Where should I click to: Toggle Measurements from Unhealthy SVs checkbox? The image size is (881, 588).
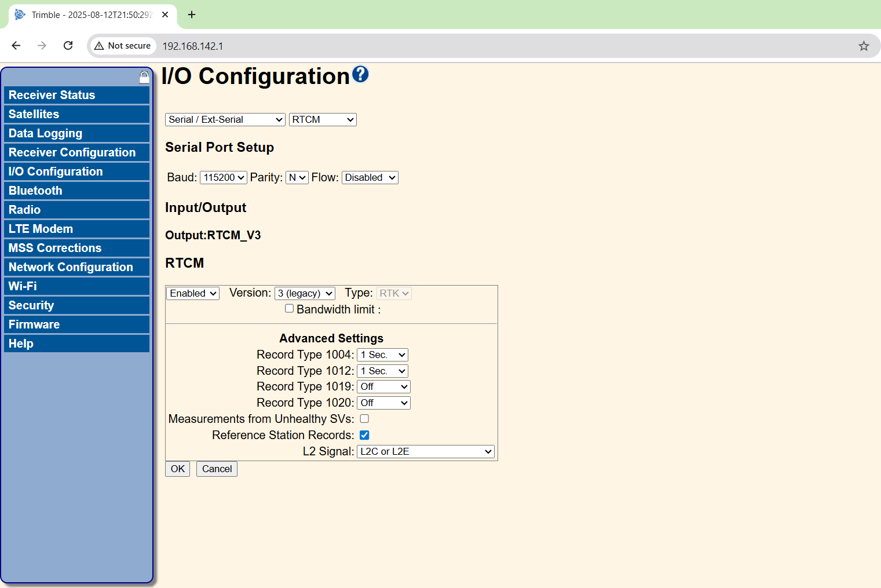click(364, 418)
